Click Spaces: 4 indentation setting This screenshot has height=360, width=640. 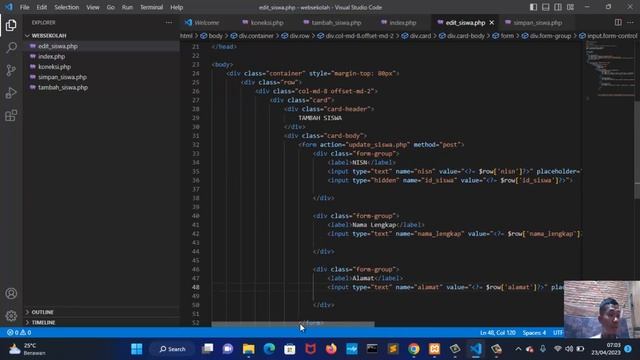(534, 333)
